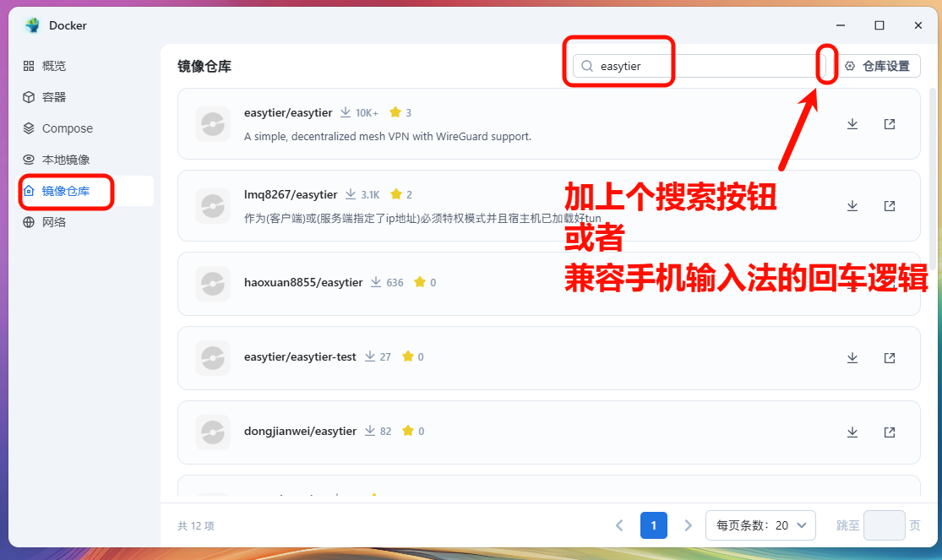Select the dongjianwei/easytier repository name

point(300,431)
